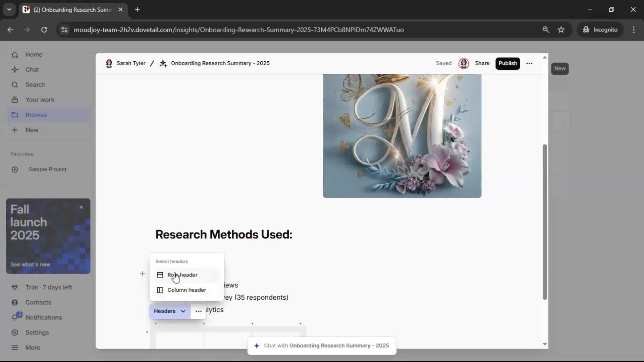Click the Share button
644x362 pixels.
(482, 63)
